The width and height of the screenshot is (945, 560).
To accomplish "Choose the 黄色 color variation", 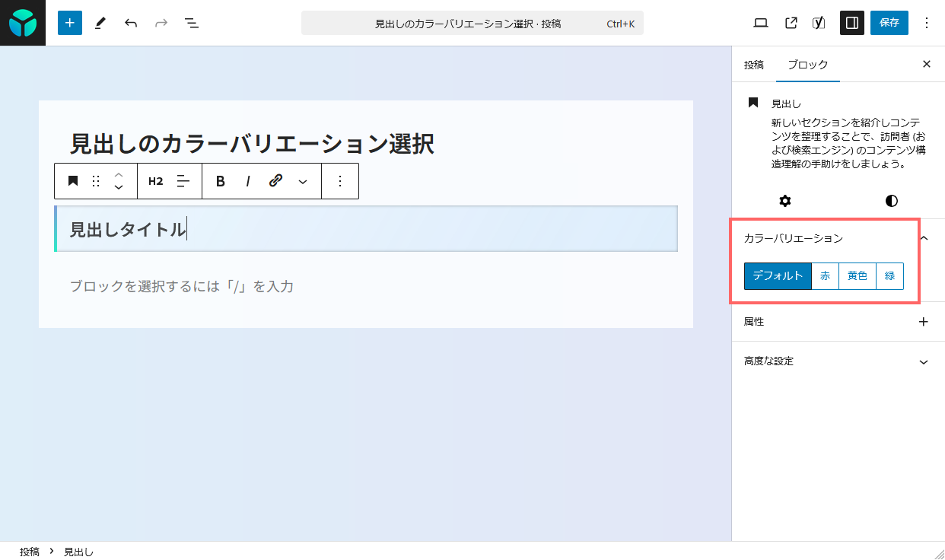I will point(857,276).
